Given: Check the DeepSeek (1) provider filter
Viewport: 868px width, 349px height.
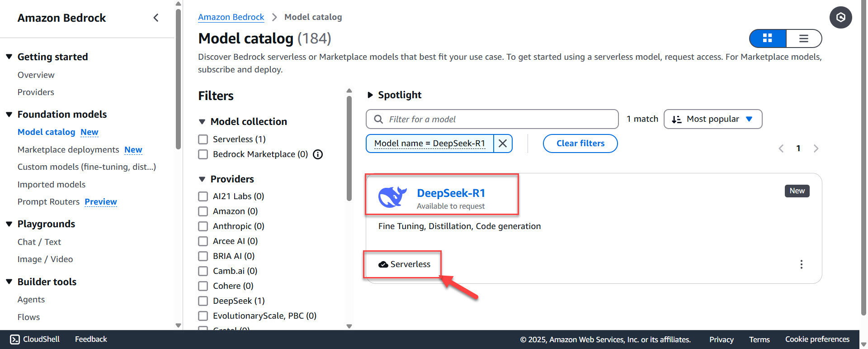Looking at the screenshot, I should [x=203, y=301].
